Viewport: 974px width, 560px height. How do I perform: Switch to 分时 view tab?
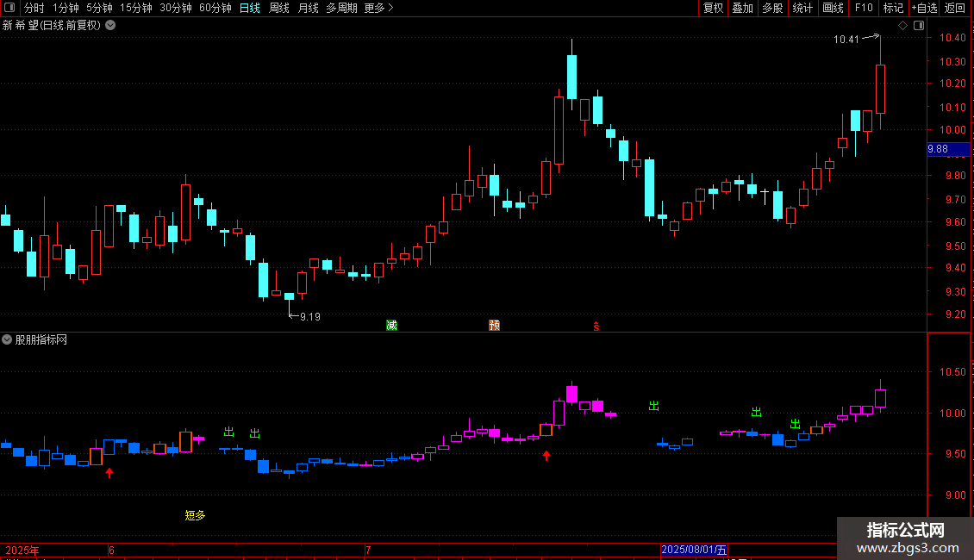(34, 8)
